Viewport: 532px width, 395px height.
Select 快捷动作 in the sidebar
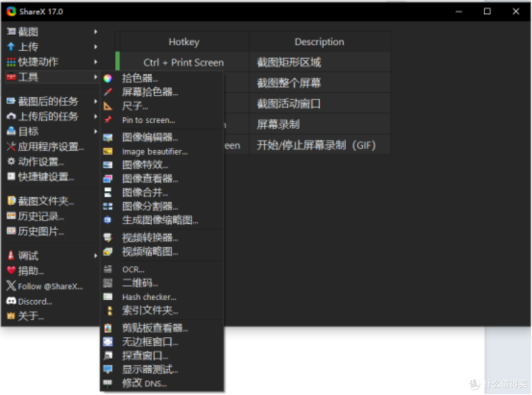click(52, 62)
